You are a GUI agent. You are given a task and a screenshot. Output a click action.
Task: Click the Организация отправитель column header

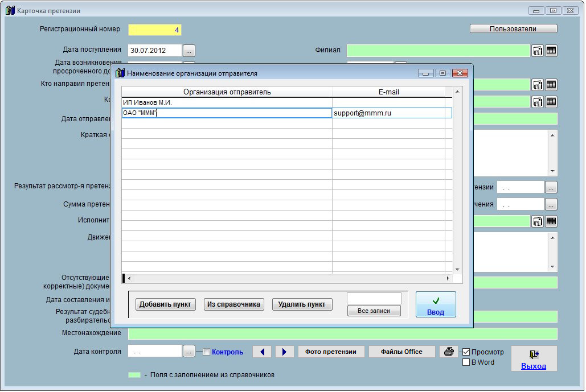pyautogui.click(x=227, y=92)
